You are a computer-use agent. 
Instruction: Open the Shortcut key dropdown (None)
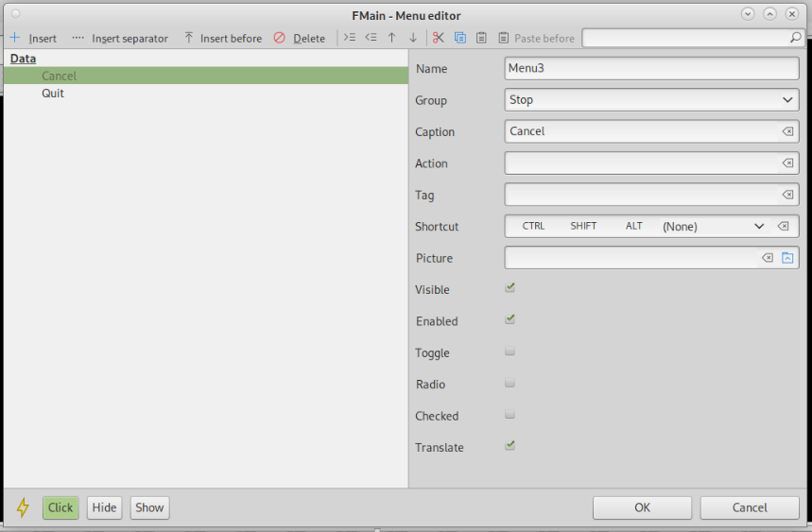coord(713,227)
